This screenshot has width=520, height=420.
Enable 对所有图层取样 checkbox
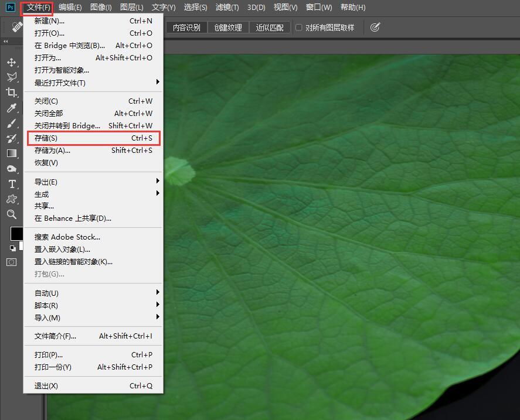point(299,28)
